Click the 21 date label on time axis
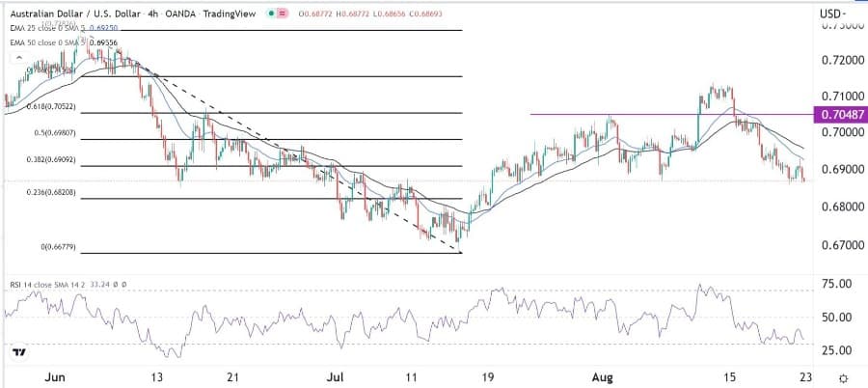The width and height of the screenshot is (868, 388). coord(233,378)
